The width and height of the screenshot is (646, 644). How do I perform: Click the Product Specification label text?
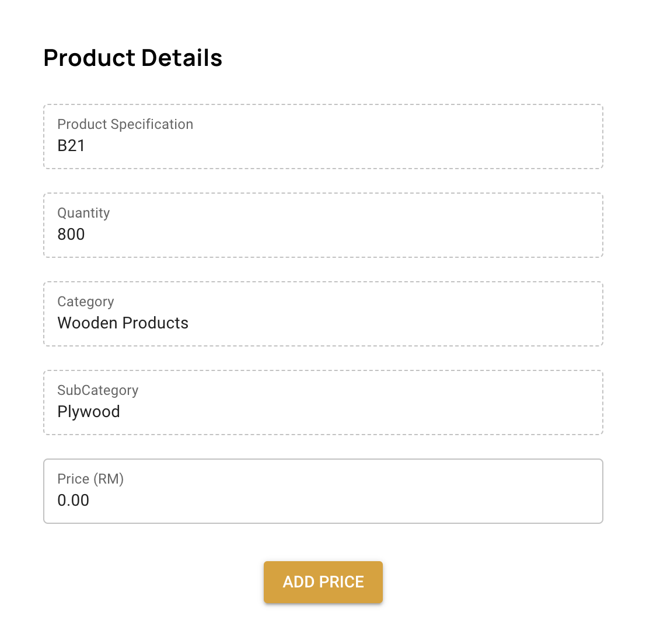click(125, 124)
